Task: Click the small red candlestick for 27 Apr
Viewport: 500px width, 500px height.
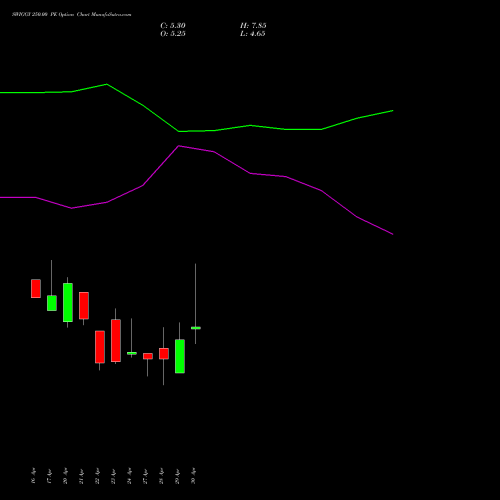Action: 148,356
